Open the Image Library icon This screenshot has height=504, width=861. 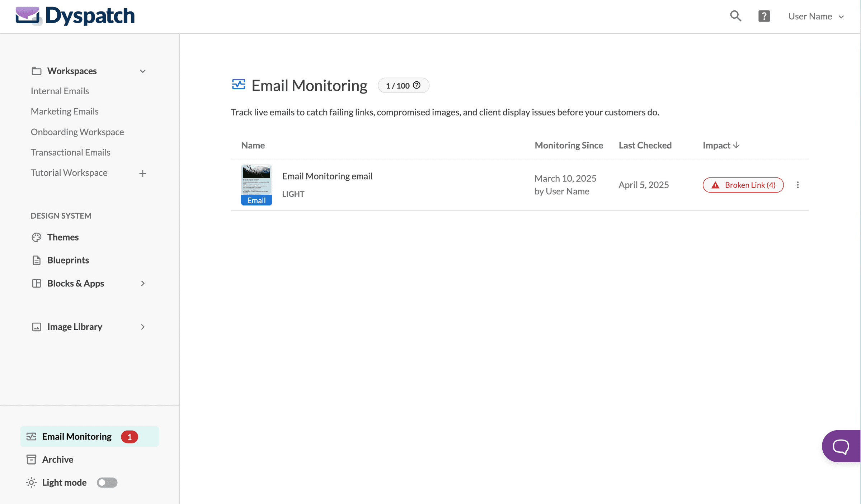pyautogui.click(x=36, y=327)
